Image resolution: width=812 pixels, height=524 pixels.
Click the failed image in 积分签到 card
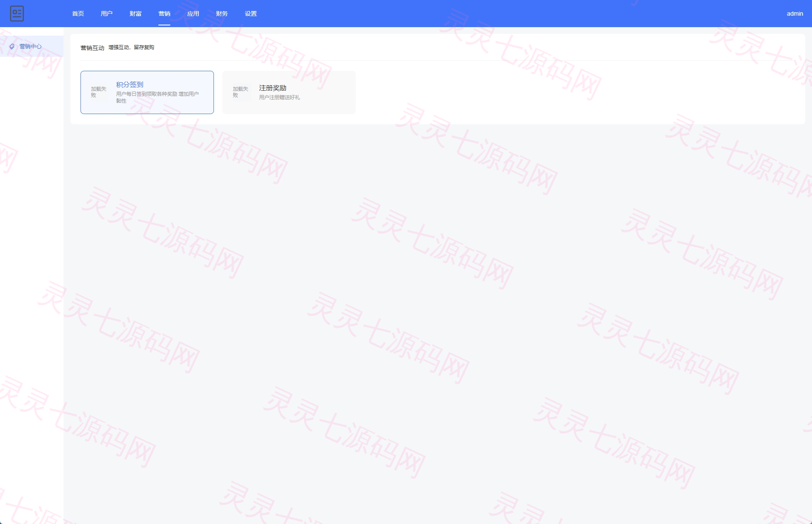(99, 92)
